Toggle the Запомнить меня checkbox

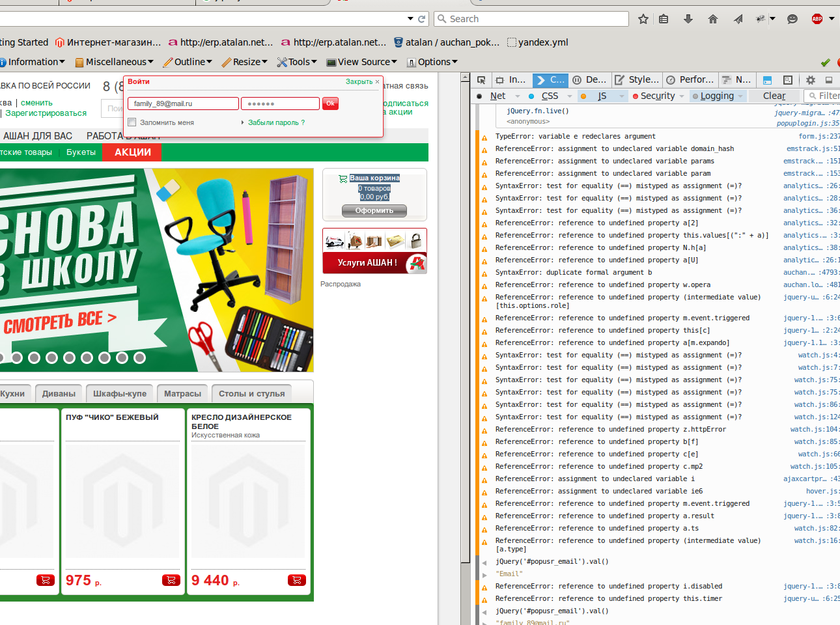tap(132, 122)
